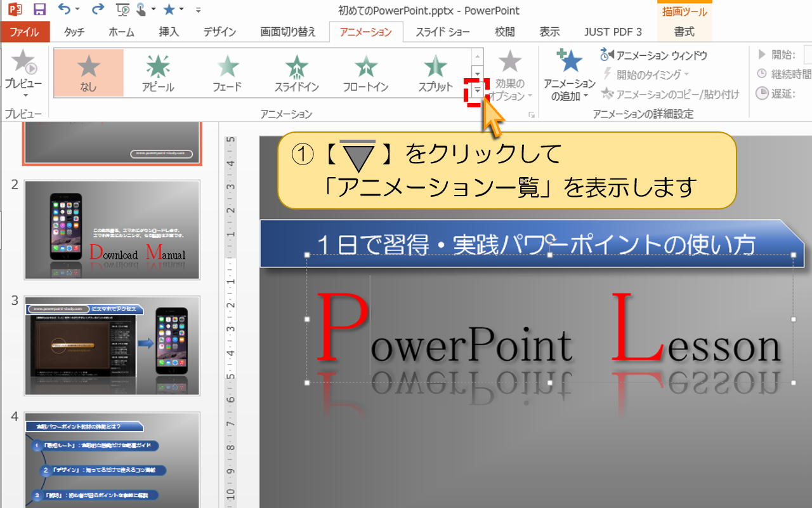812x508 pixels.
Task: Switch to the デザイン tab
Action: [219, 32]
